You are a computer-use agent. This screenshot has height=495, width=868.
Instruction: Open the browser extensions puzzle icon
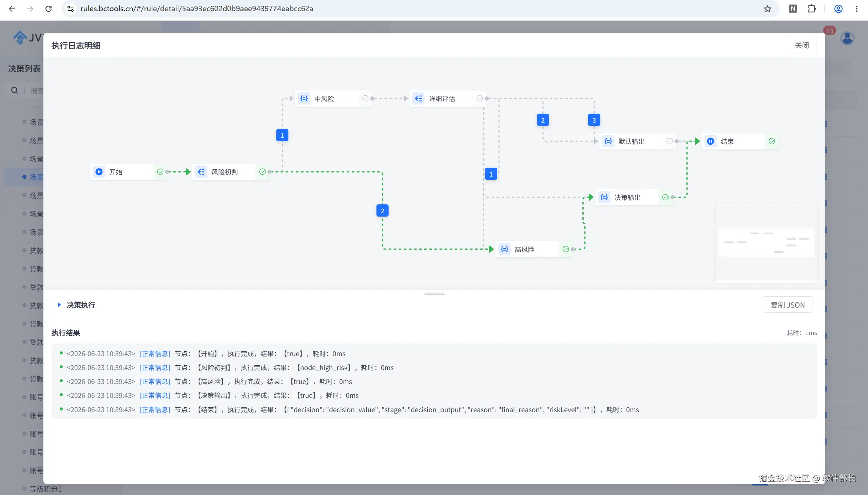811,9
